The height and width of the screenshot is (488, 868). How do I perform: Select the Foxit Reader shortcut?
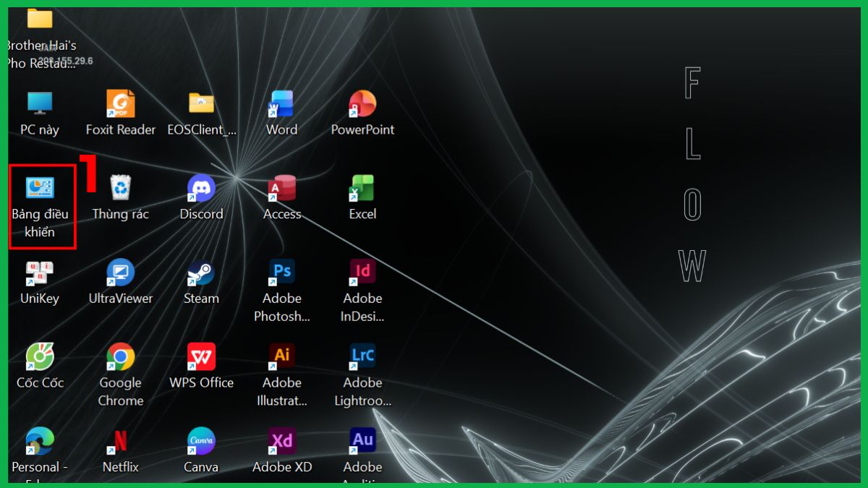click(x=120, y=104)
